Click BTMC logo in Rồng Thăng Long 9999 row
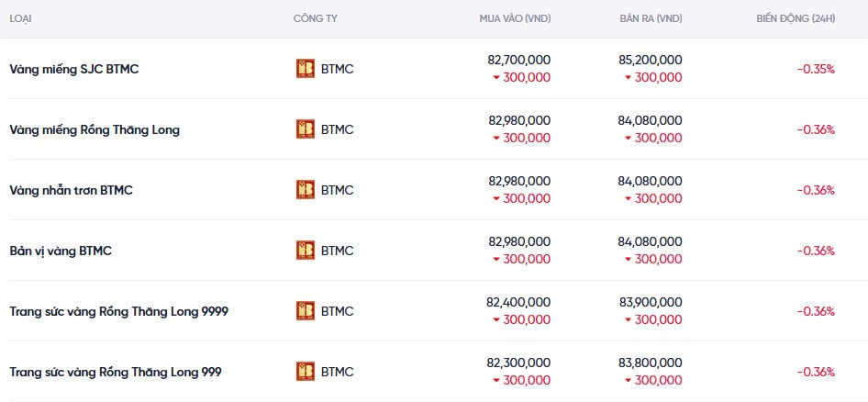868x402 pixels. [306, 311]
